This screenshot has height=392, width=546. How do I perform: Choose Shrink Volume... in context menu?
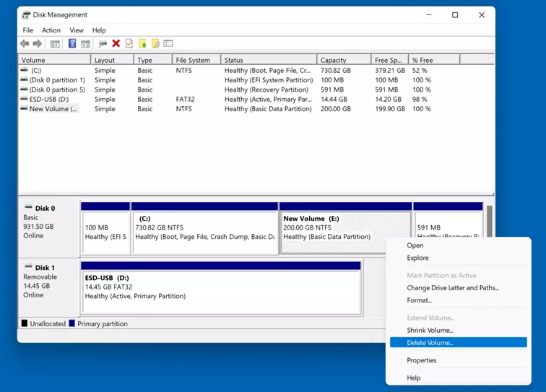coord(458,330)
